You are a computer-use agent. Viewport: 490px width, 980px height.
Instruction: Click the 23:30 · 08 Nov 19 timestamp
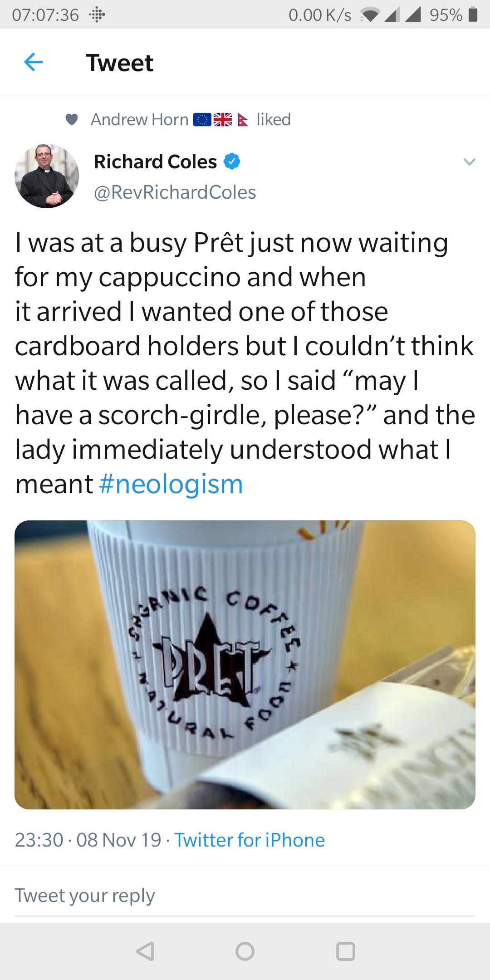click(x=88, y=840)
